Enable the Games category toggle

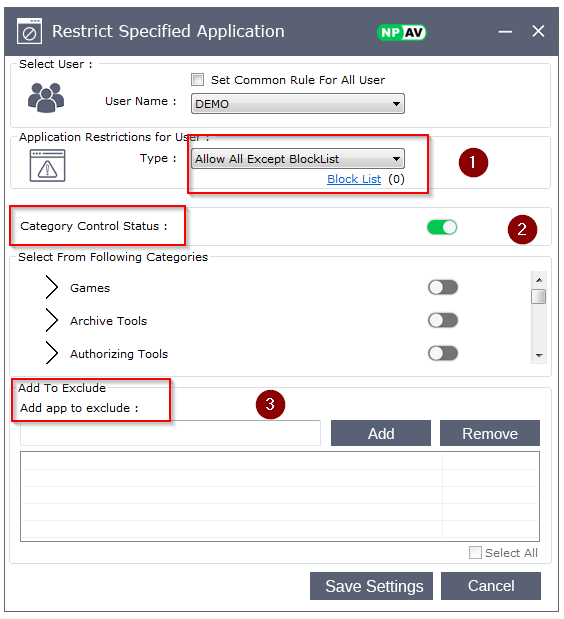tap(442, 287)
